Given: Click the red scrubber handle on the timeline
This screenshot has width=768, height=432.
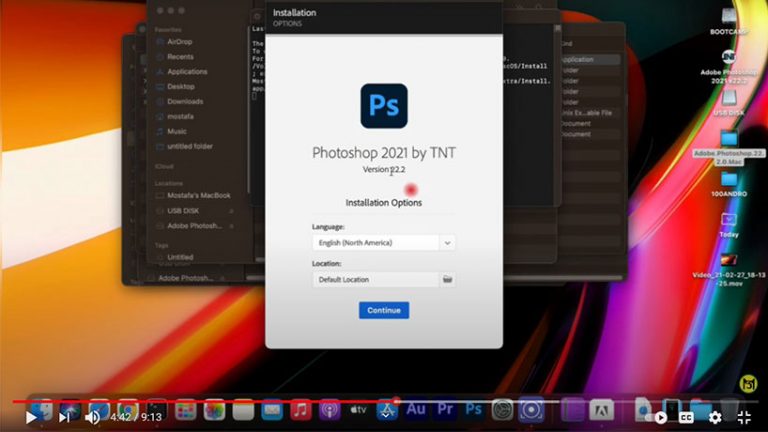Looking at the screenshot, I should point(396,402).
